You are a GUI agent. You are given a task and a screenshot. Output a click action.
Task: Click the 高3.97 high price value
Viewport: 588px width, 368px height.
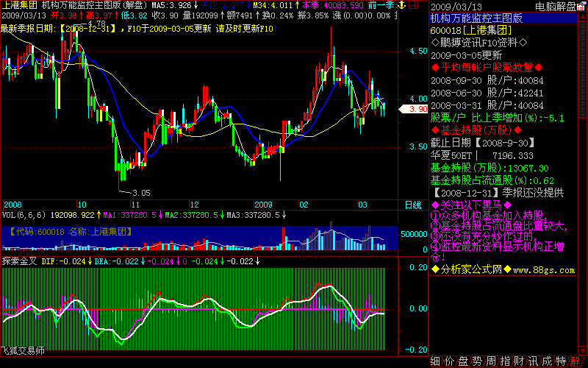[98, 15]
